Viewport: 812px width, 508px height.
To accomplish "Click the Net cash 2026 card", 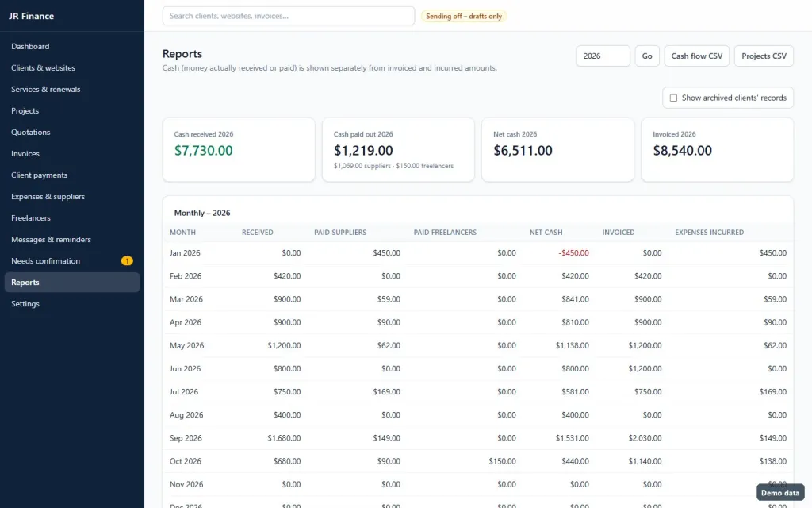I will (x=557, y=150).
